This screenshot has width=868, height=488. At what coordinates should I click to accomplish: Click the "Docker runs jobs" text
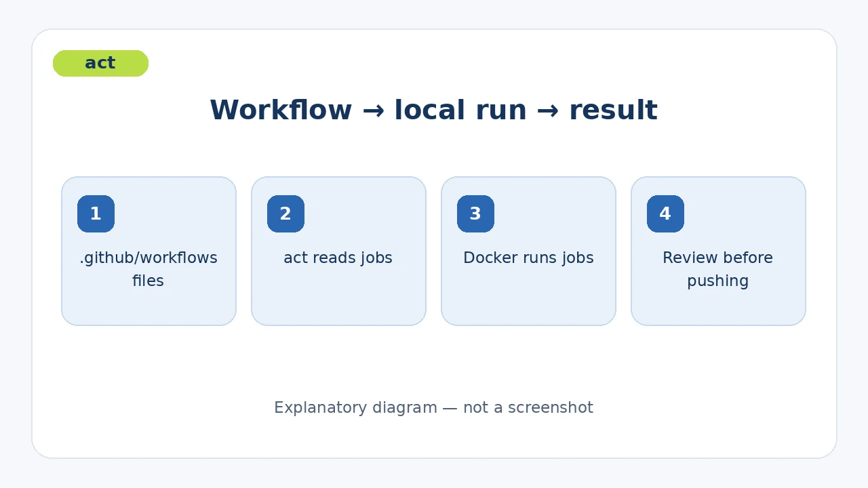(x=528, y=258)
